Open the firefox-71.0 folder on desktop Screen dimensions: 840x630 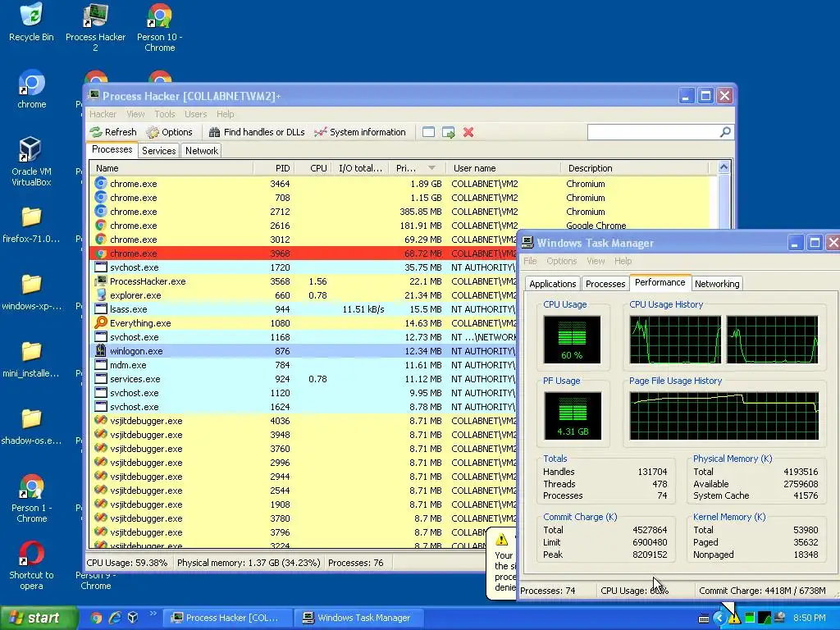point(31,225)
